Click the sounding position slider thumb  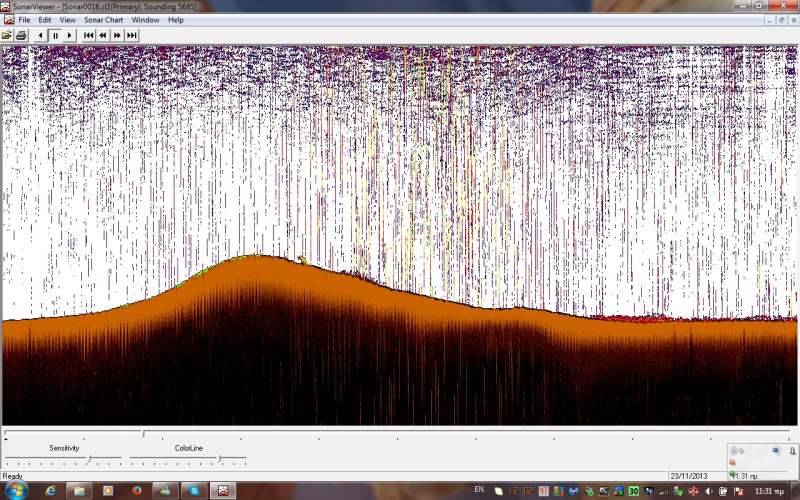click(x=144, y=433)
